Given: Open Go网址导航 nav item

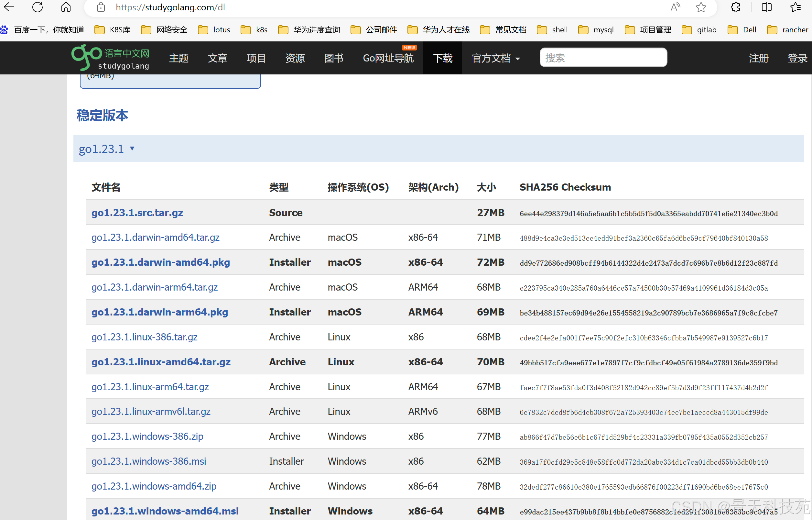Looking at the screenshot, I should point(388,58).
